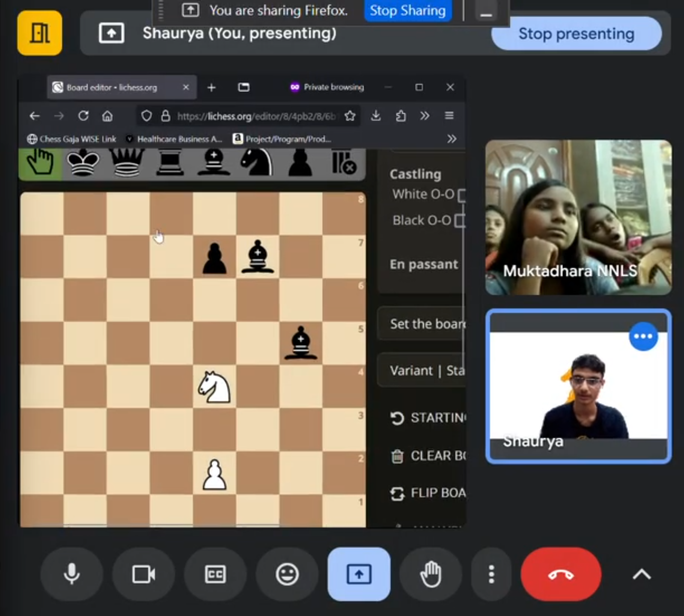
Task: Click the Stop presenting button
Action: point(576,33)
